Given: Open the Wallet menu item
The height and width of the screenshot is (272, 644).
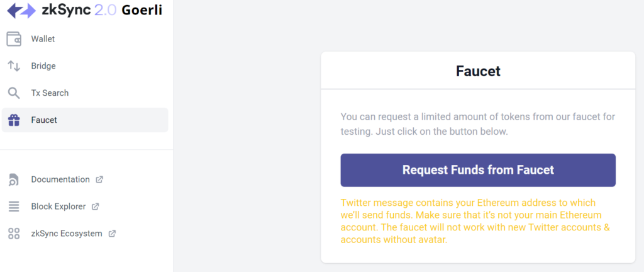Looking at the screenshot, I should 43,39.
